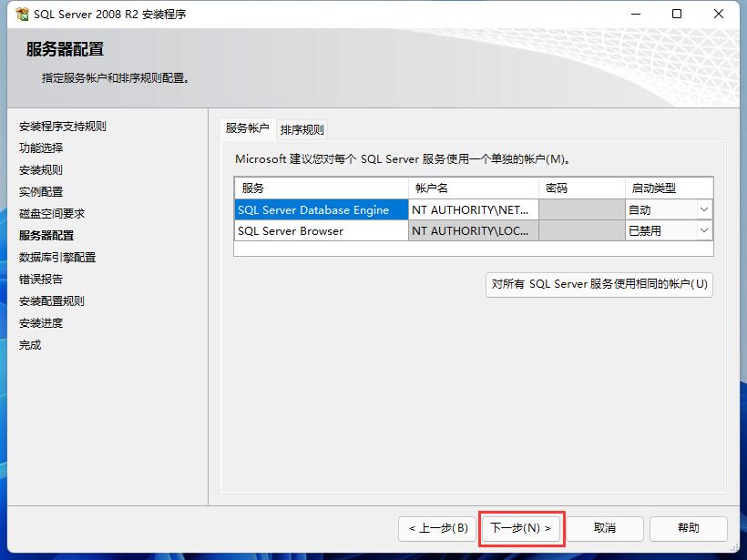
Task: Select 实例配置 step in sidebar
Action: [x=41, y=192]
